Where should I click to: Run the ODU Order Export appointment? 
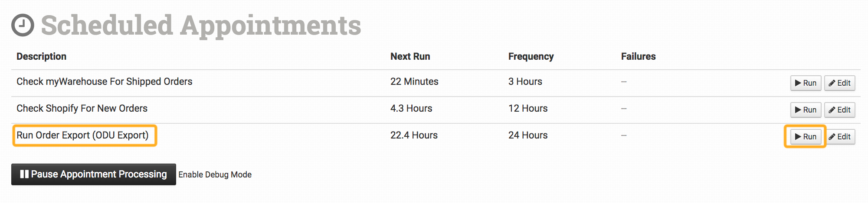pyautogui.click(x=806, y=137)
